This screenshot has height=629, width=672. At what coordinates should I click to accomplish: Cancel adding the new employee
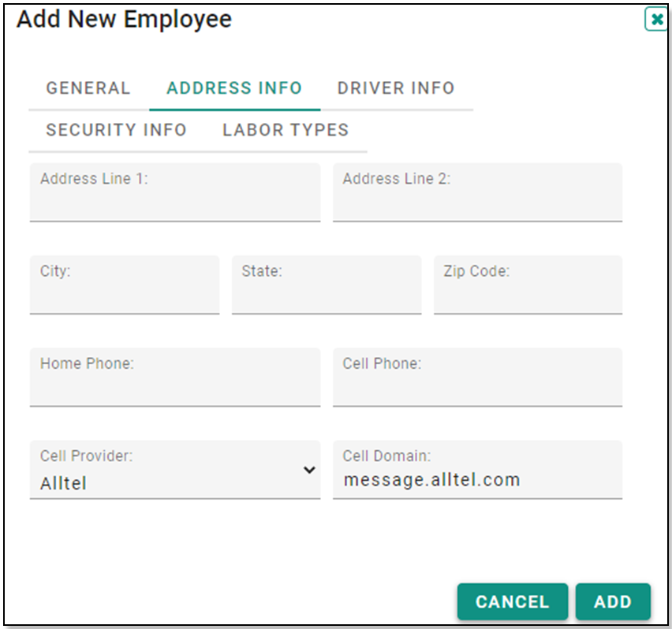(x=513, y=601)
